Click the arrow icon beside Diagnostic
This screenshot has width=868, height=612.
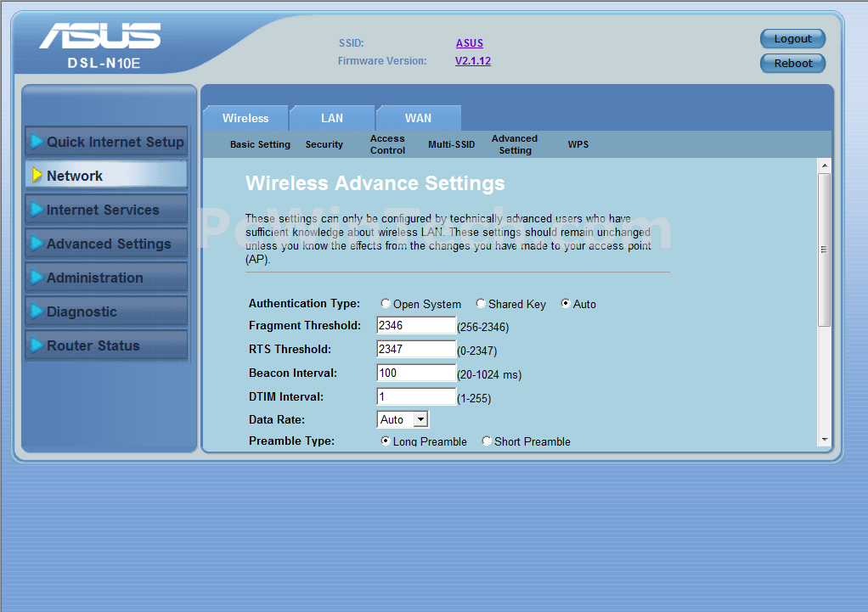[37, 311]
